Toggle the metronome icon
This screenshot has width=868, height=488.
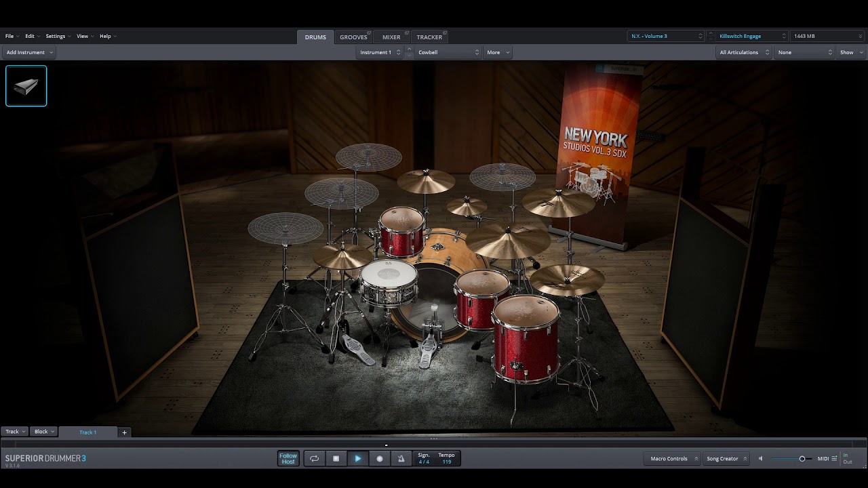401,459
